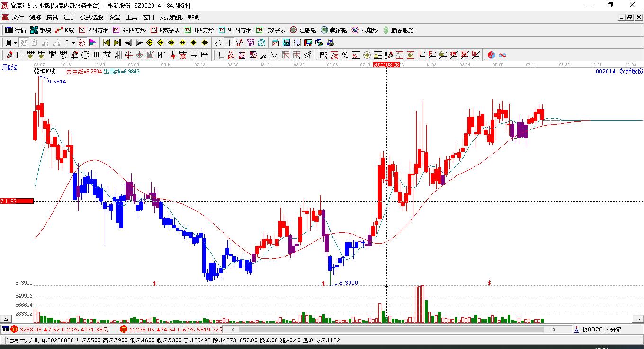The height and width of the screenshot is (349, 644).
Task: Open the 江恩轮 Gann wheel
Action: [x=303, y=30]
